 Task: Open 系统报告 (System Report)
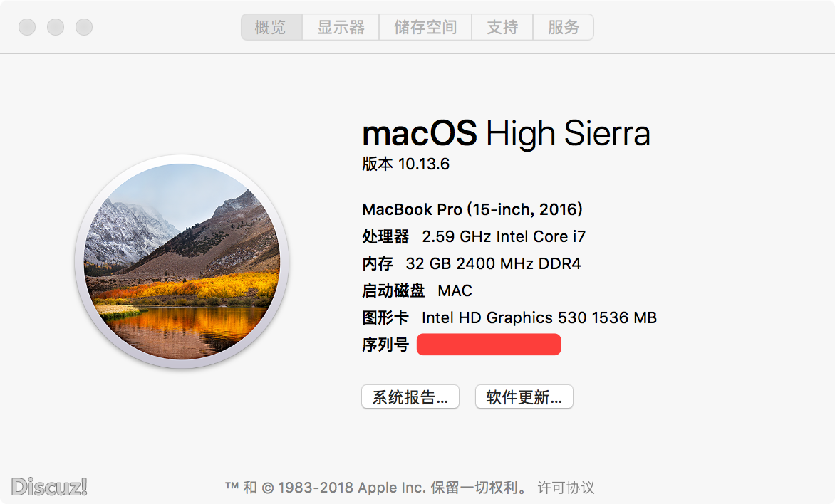point(410,397)
